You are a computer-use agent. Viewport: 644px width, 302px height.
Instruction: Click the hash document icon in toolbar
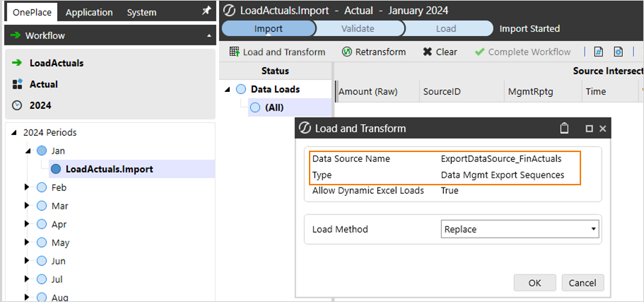coord(598,52)
